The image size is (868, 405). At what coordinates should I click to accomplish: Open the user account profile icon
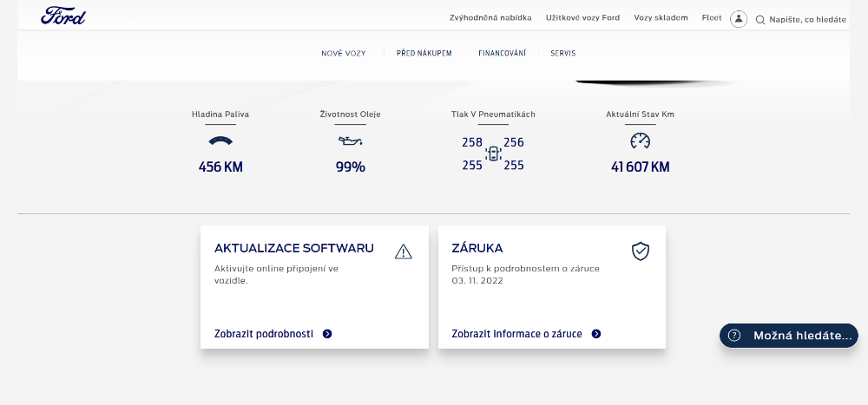click(739, 19)
